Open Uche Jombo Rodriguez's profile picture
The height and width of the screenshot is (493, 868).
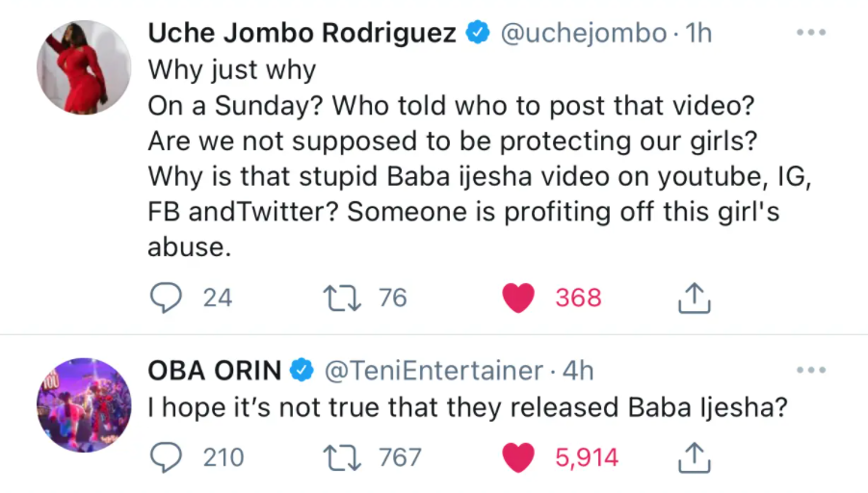tap(82, 67)
